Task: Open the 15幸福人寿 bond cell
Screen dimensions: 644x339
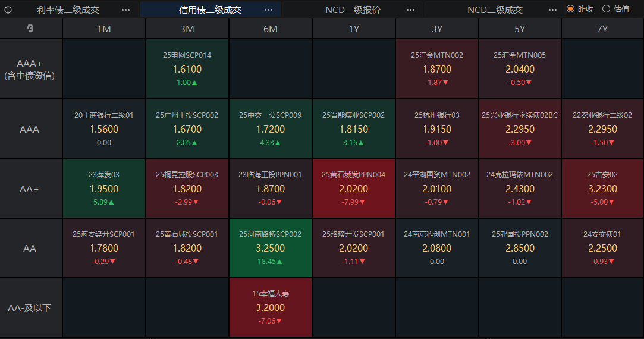Action: coord(270,307)
